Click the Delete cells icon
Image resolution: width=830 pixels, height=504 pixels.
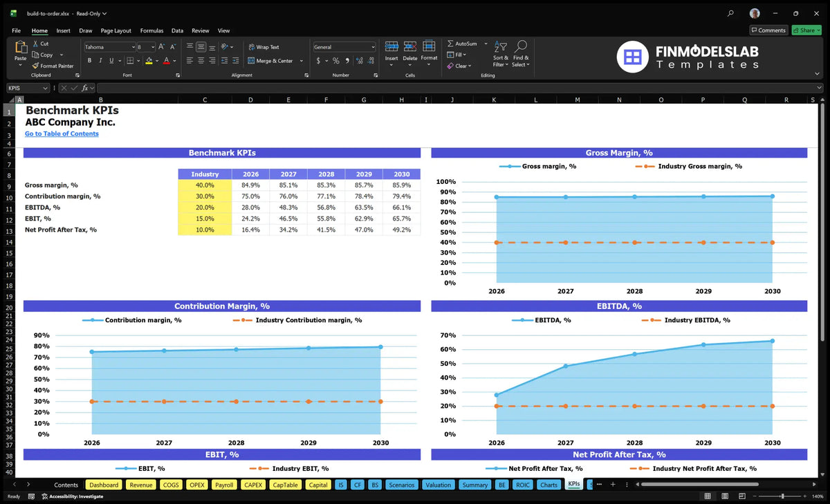410,47
